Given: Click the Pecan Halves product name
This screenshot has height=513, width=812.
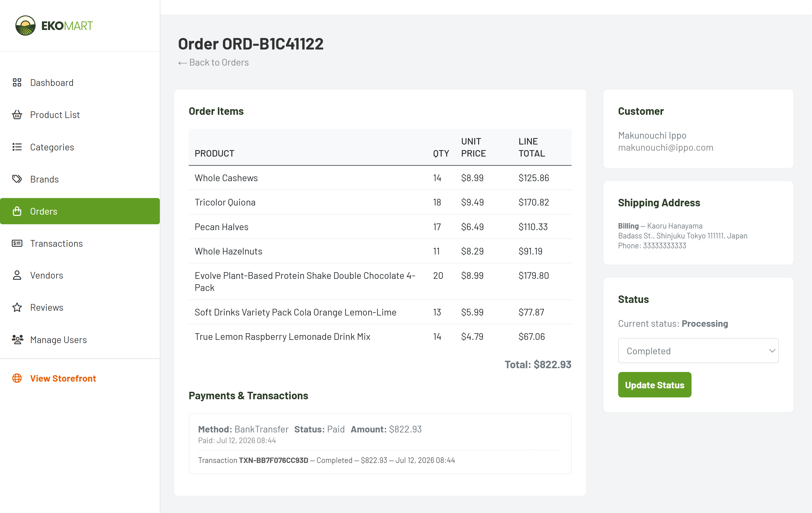Looking at the screenshot, I should coord(222,227).
